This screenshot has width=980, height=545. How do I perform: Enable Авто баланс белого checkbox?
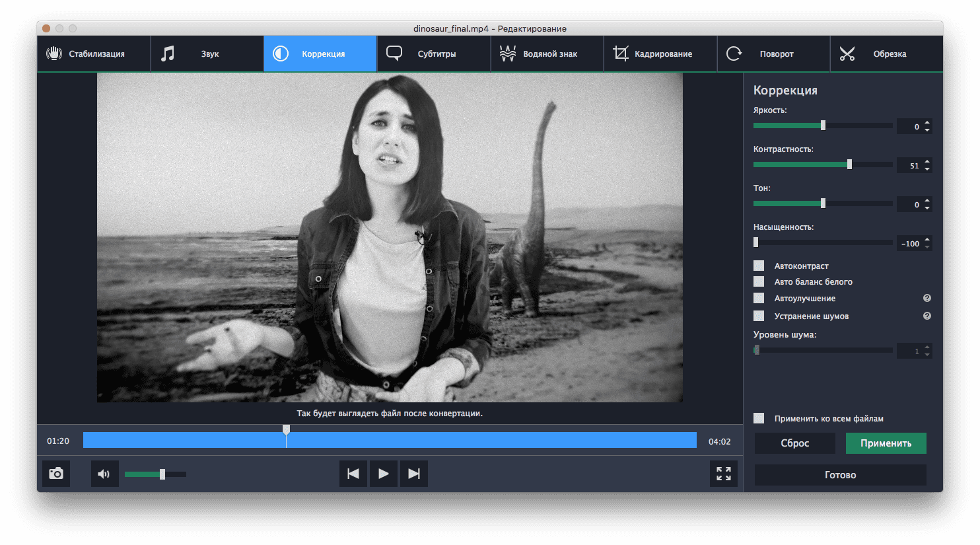(x=759, y=281)
